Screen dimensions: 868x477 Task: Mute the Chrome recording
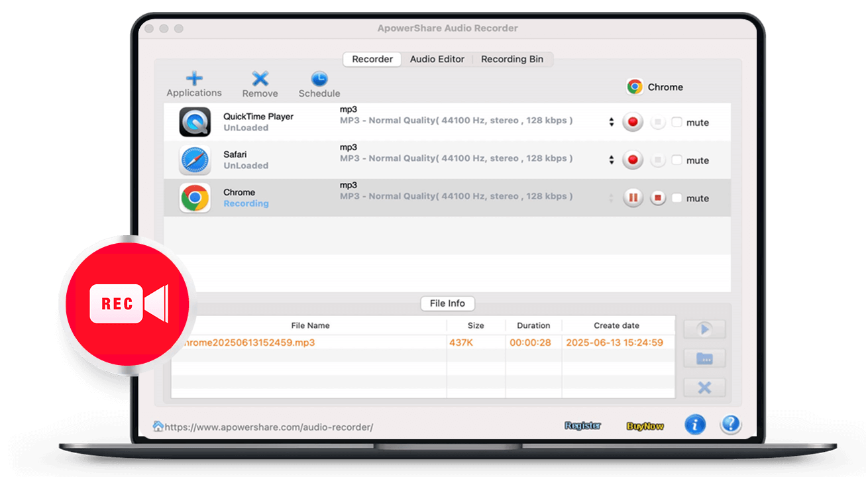[x=678, y=197]
